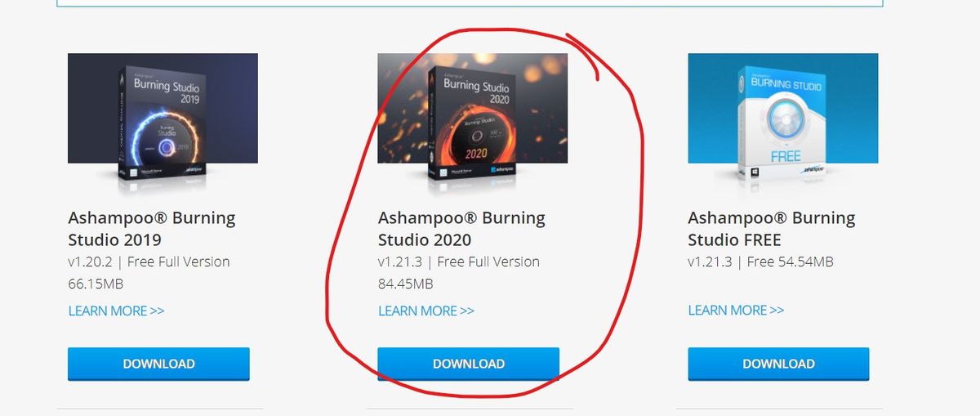The height and width of the screenshot is (416, 980).
Task: Follow LEARN MORE for Burning Studio FREE
Action: (x=736, y=310)
